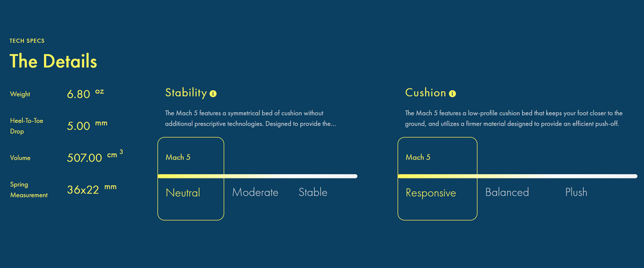Click the Mach 5 label on the Cushion scale

(418, 158)
